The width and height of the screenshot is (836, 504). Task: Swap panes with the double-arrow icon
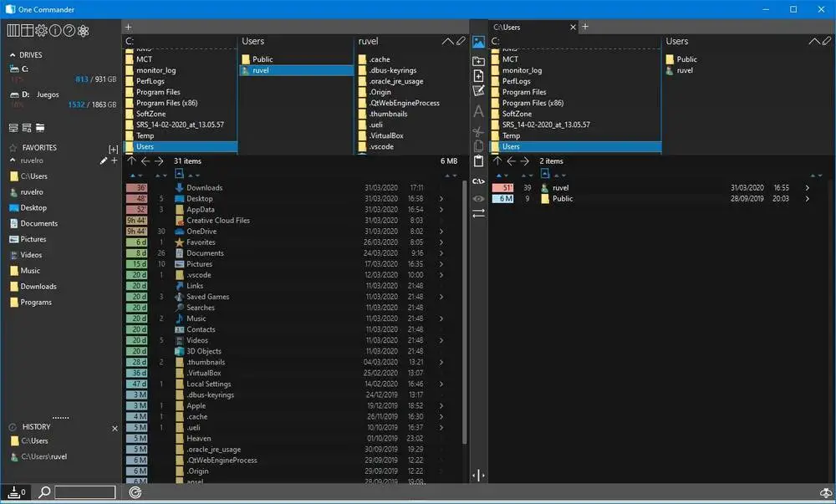click(x=478, y=213)
